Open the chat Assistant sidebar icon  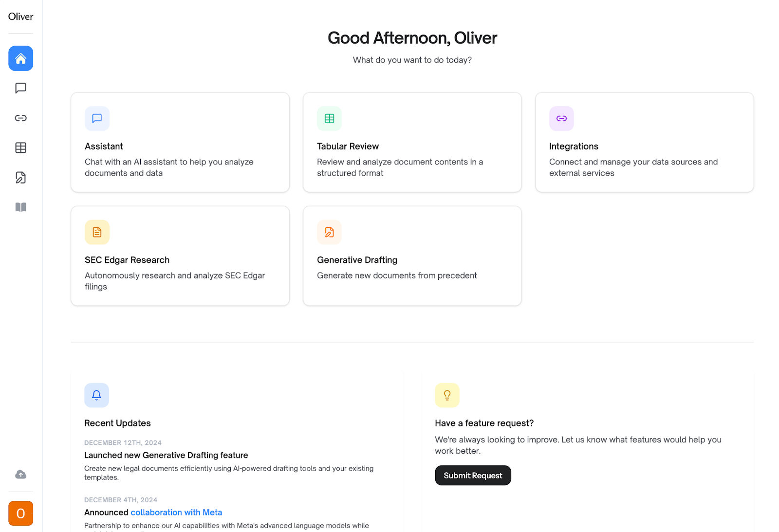pos(20,88)
